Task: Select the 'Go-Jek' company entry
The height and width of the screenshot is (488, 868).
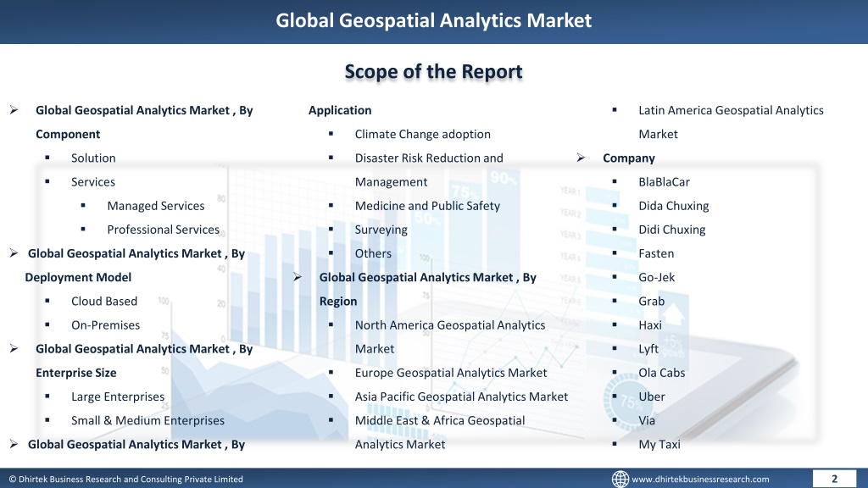Action: click(x=657, y=277)
